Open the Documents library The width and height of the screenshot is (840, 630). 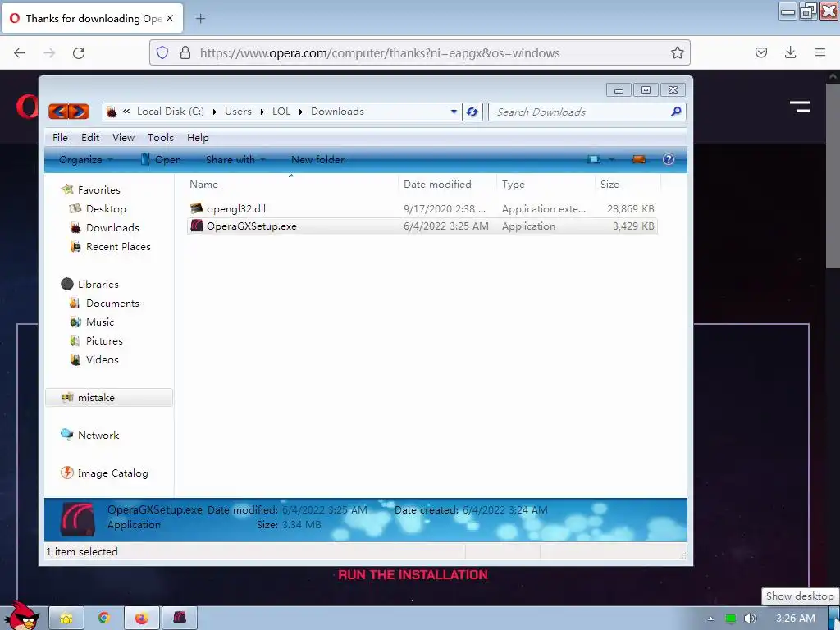[112, 304]
